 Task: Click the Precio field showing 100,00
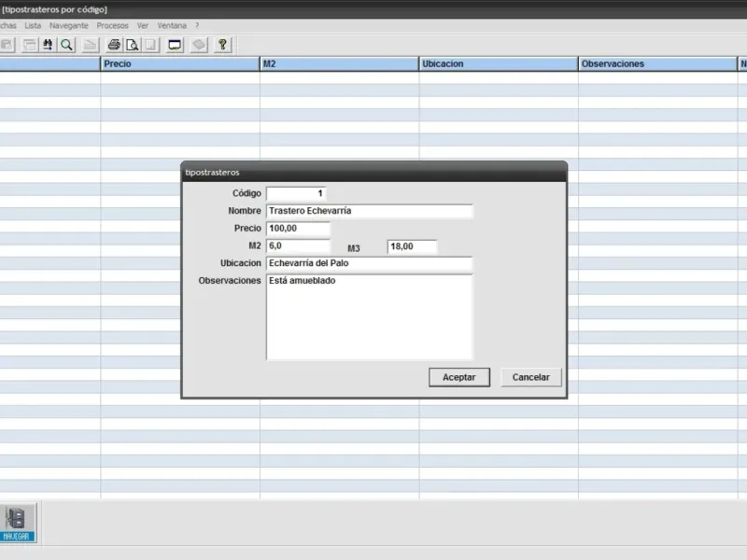(298, 229)
